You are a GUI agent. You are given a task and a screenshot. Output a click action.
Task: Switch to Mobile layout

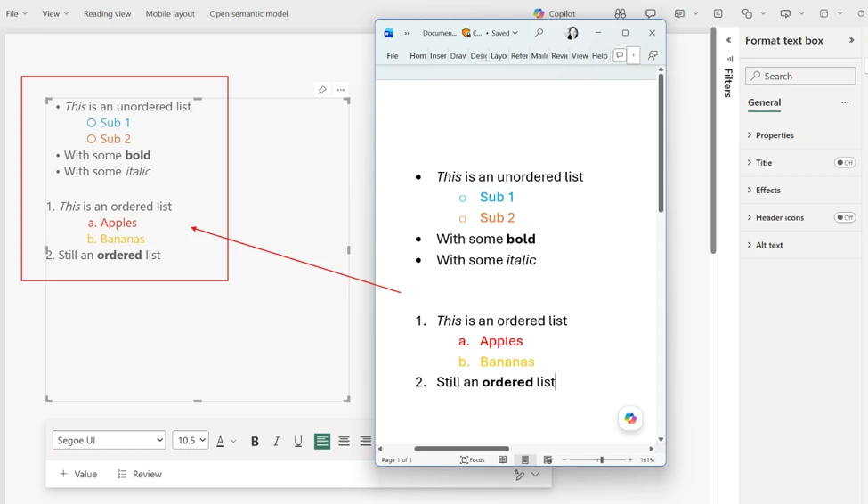tap(170, 13)
